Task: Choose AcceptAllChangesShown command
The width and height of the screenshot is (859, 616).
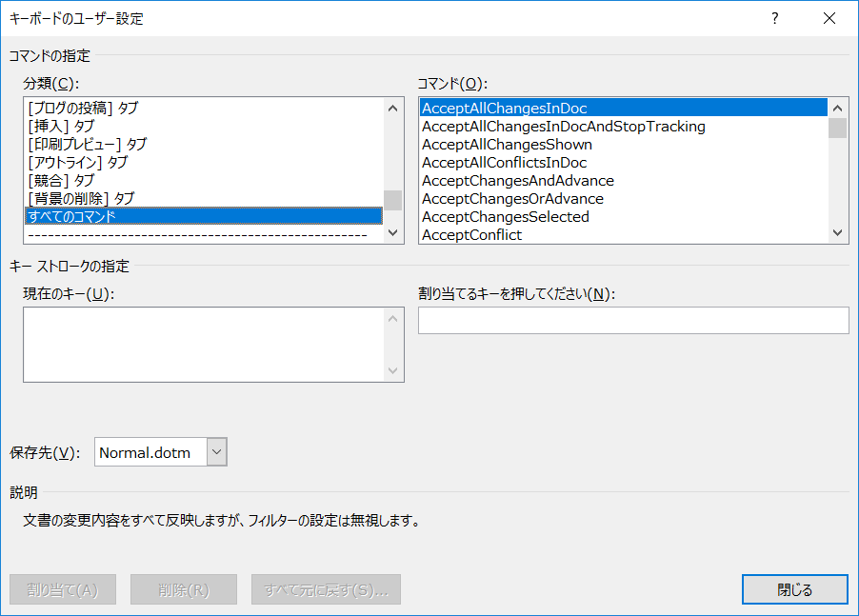Action: (507, 145)
